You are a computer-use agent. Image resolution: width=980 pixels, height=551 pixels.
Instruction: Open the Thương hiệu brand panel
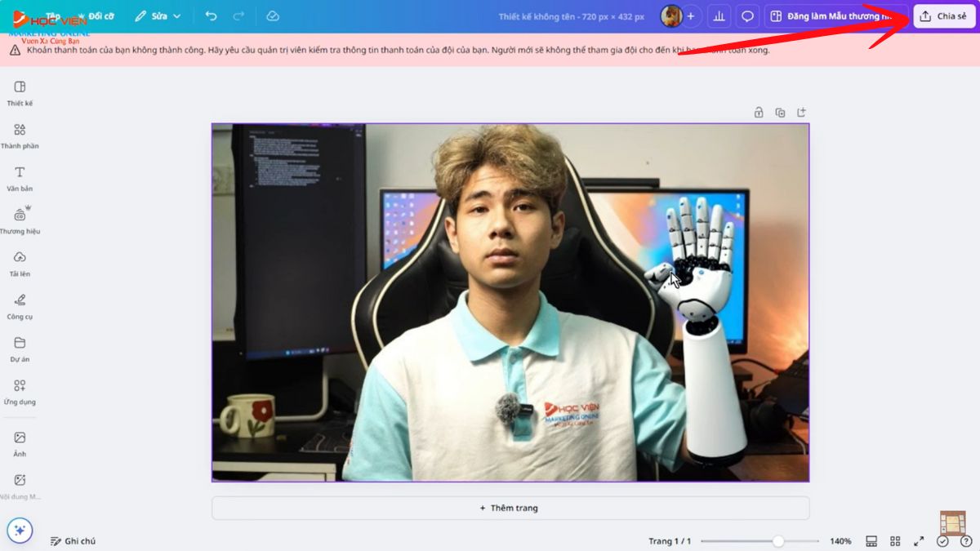pyautogui.click(x=20, y=220)
